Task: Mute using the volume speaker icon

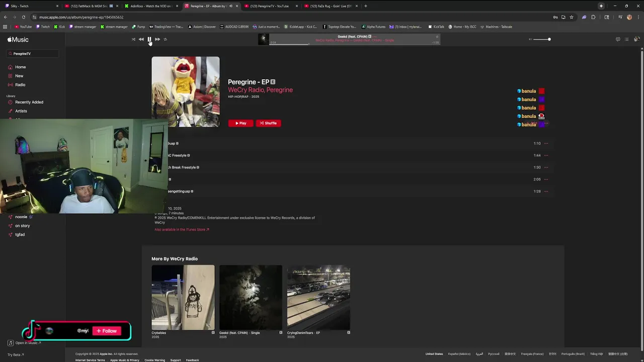Action: 530,39
